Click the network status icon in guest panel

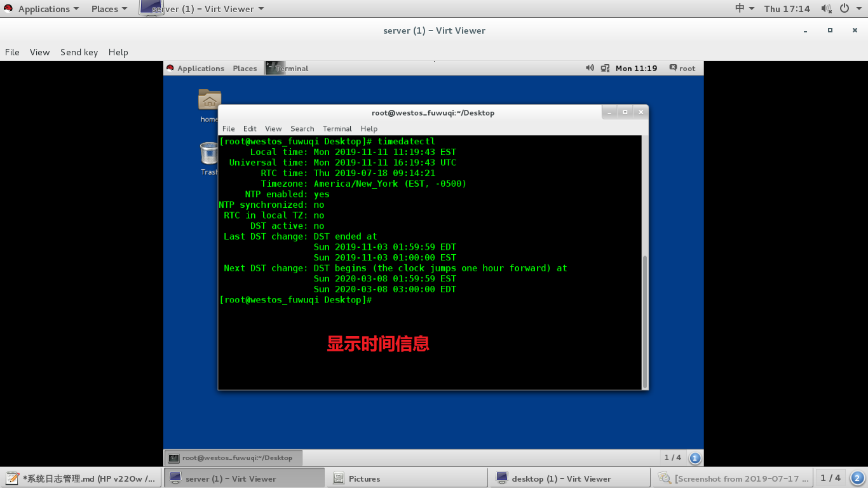(605, 68)
